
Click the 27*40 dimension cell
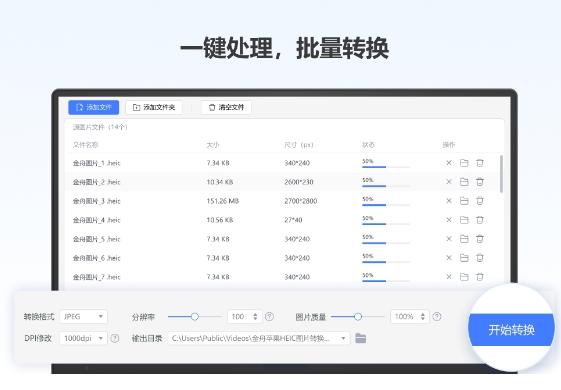tap(293, 220)
